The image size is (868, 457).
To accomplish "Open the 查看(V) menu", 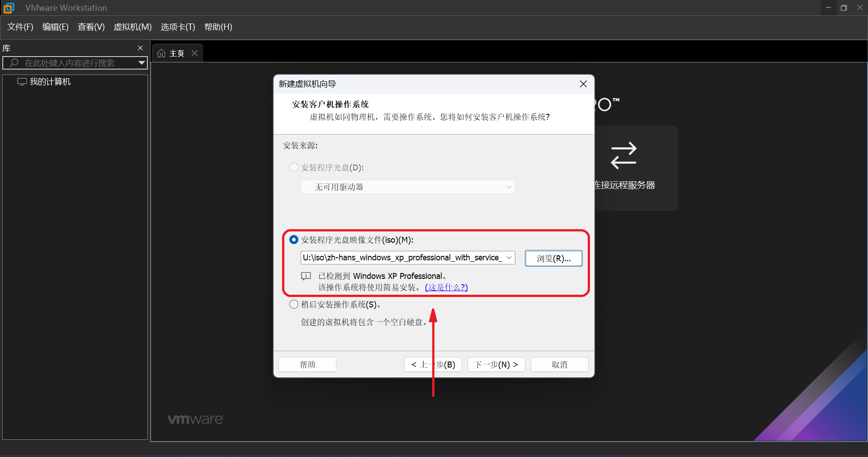I will [91, 27].
